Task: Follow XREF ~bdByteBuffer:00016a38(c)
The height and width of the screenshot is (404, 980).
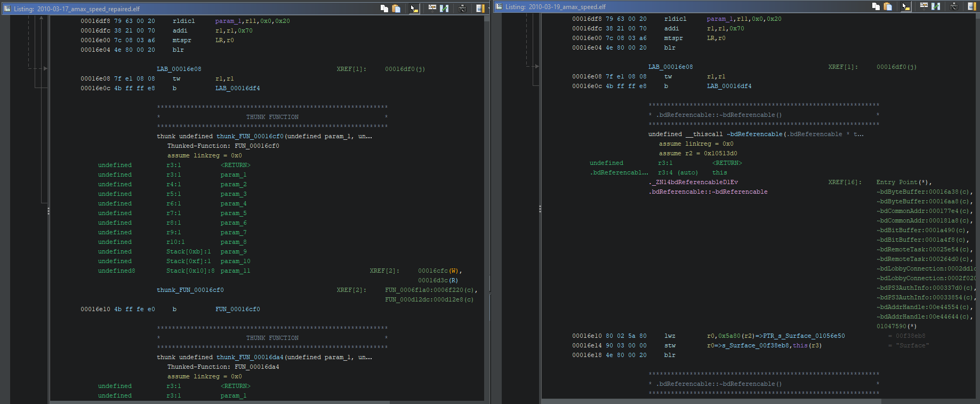Action: 924,192
